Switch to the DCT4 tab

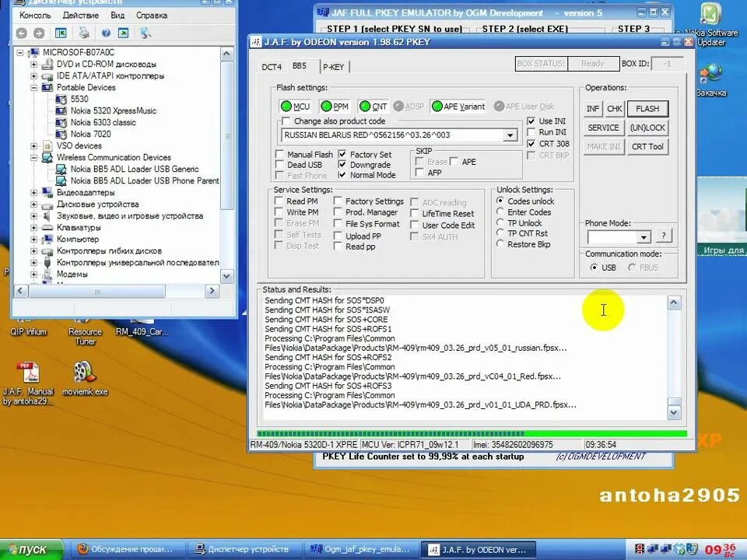coord(271,67)
